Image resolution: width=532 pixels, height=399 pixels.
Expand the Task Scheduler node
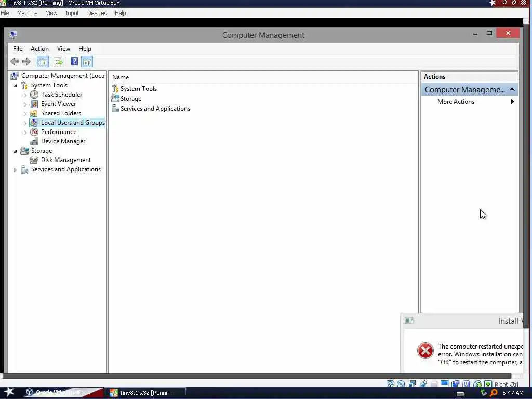click(x=25, y=95)
